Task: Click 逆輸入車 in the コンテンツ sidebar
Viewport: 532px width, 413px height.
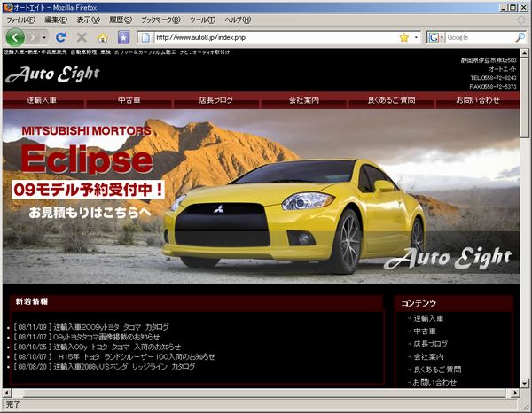Action: (428, 318)
